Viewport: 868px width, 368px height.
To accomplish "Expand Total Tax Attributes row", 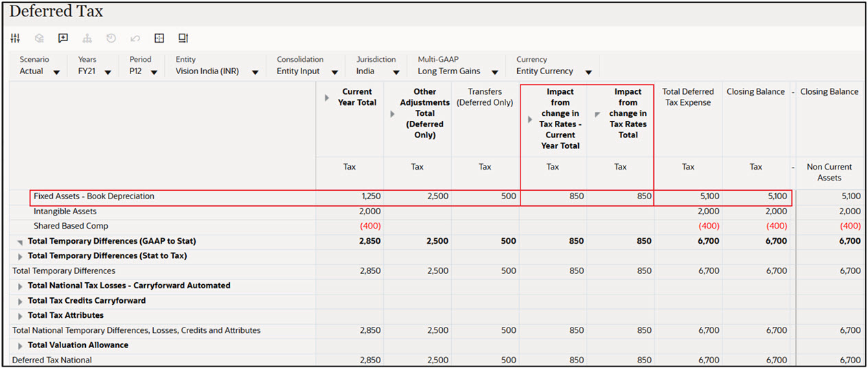I will pyautogui.click(x=20, y=316).
